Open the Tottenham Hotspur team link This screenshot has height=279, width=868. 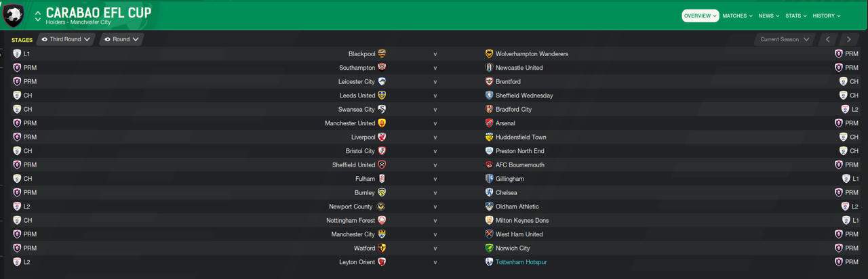(x=521, y=262)
